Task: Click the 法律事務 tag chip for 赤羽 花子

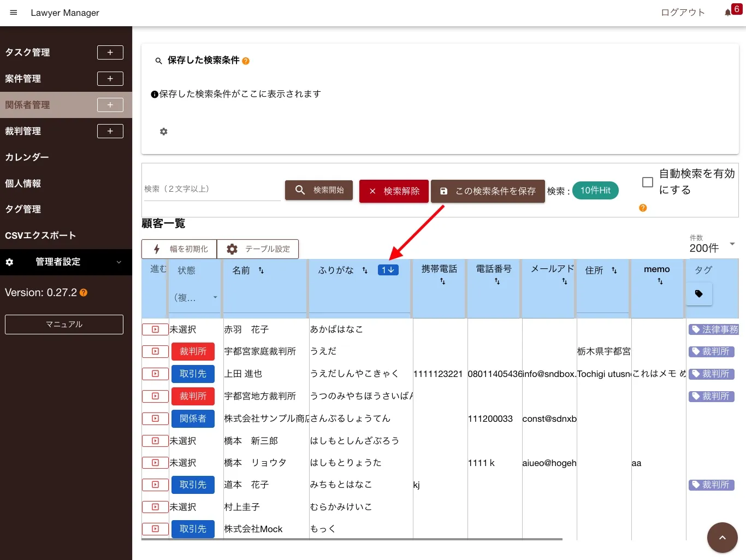Action: 714,329
